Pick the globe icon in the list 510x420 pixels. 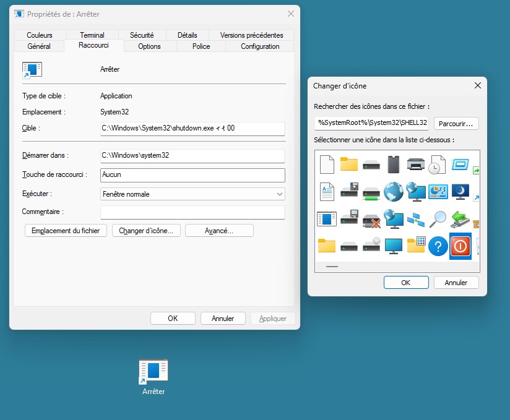coord(394,191)
